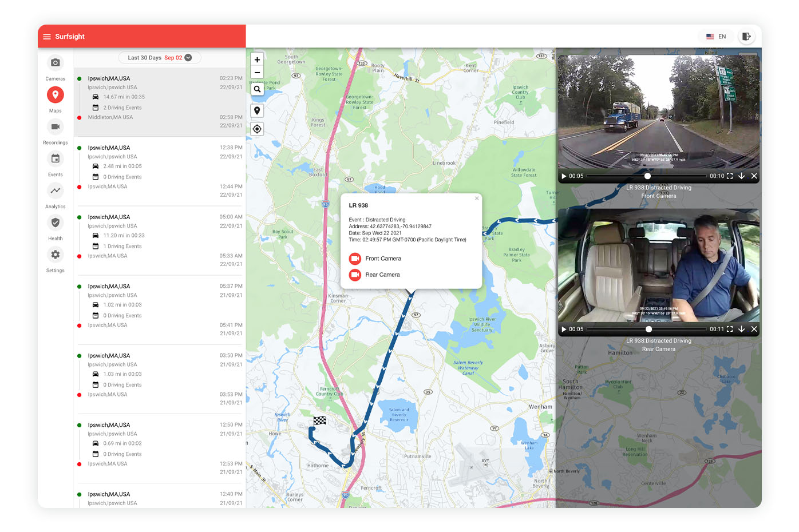The height and width of the screenshot is (532, 799).
Task: Open the Cameras section in sidebar
Action: coord(55,63)
